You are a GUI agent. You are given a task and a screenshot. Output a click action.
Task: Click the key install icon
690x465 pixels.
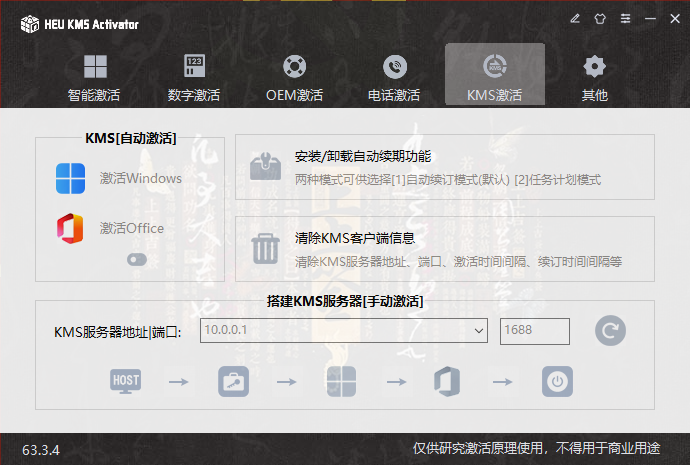[x=233, y=381]
